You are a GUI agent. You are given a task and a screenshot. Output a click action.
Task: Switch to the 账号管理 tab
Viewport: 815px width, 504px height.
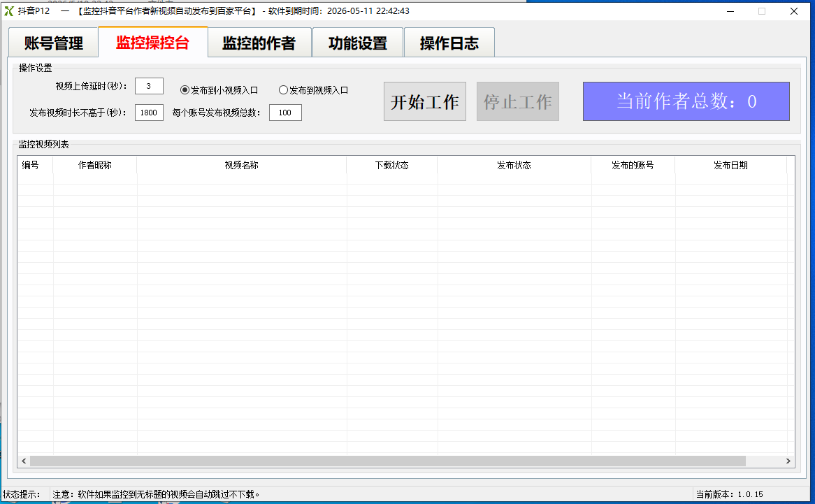54,43
